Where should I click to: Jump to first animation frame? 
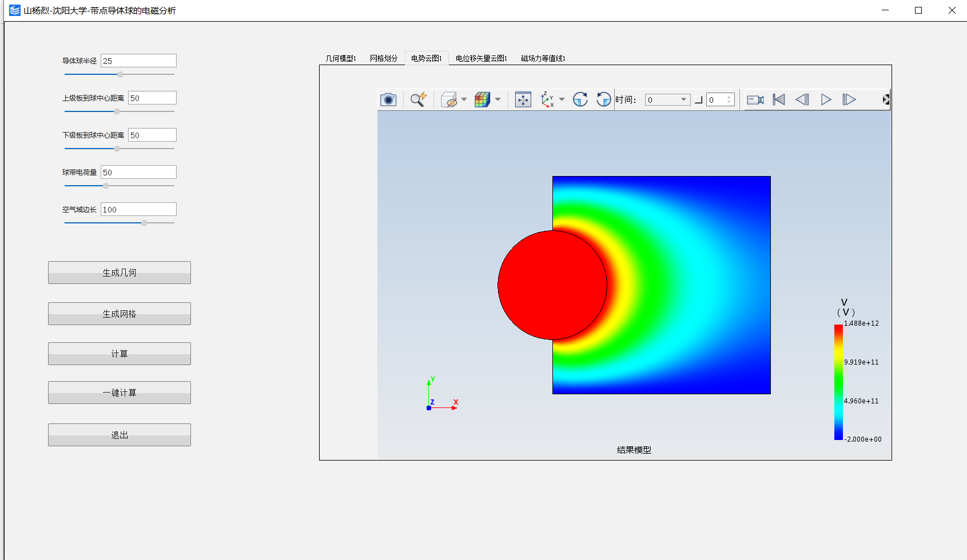pos(779,99)
